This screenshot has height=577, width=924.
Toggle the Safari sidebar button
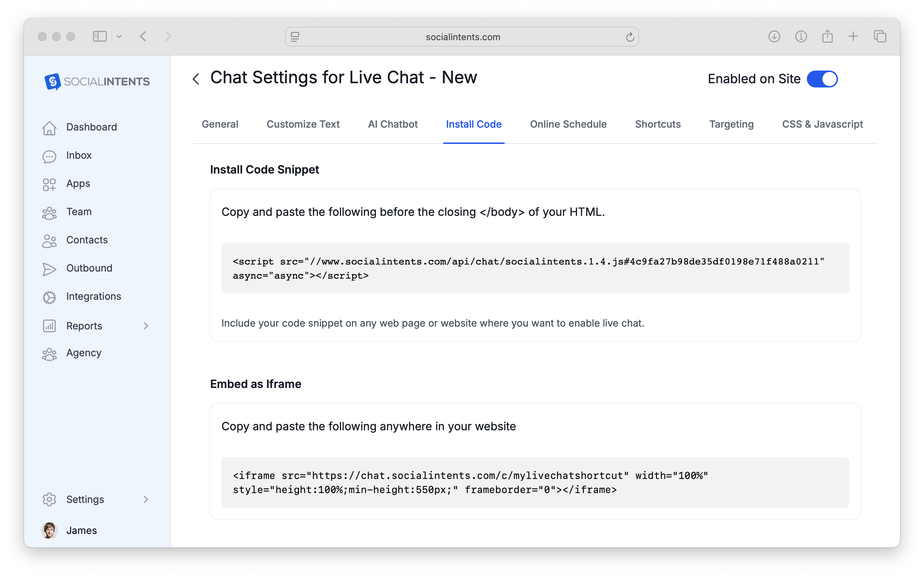coord(99,36)
